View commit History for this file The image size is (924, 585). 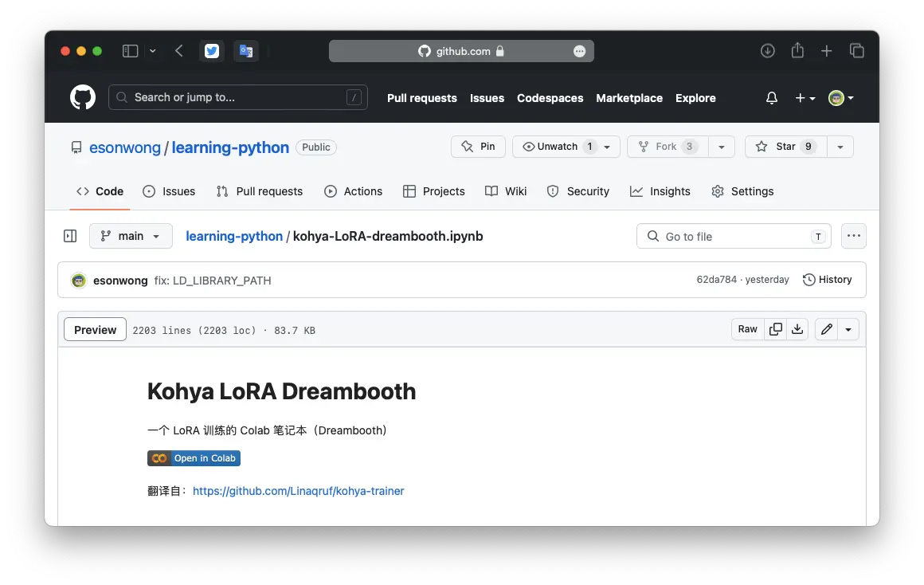click(x=827, y=280)
